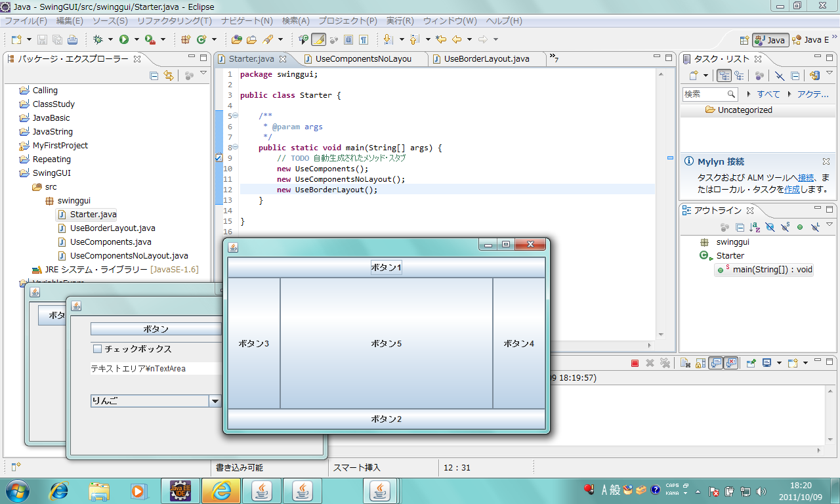Toggle Scroll Lock in the console toolbar
840x504 pixels.
[x=701, y=363]
